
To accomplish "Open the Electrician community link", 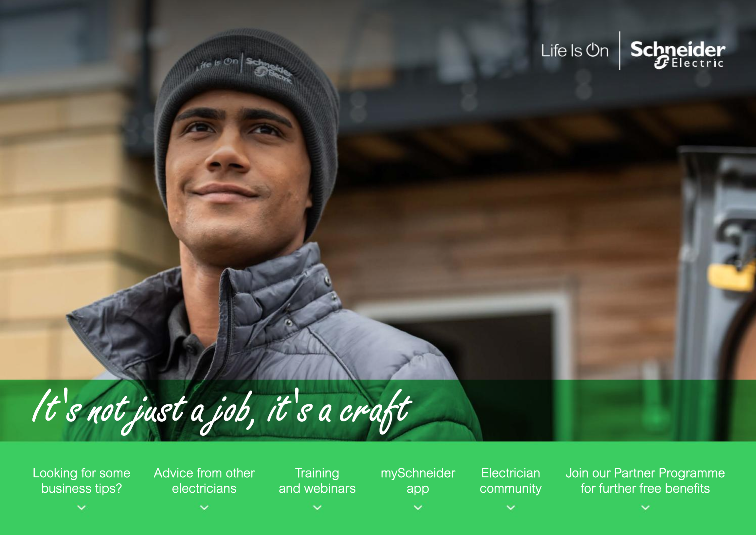I will pyautogui.click(x=511, y=481).
